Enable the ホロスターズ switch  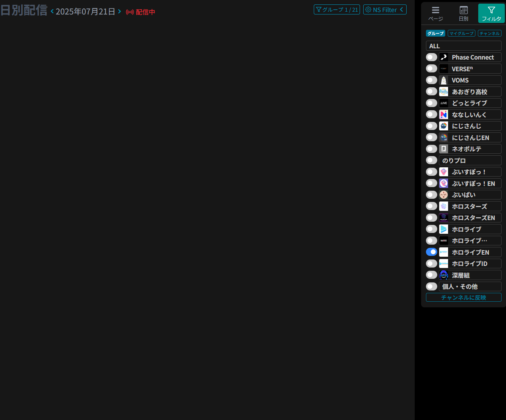point(432,206)
